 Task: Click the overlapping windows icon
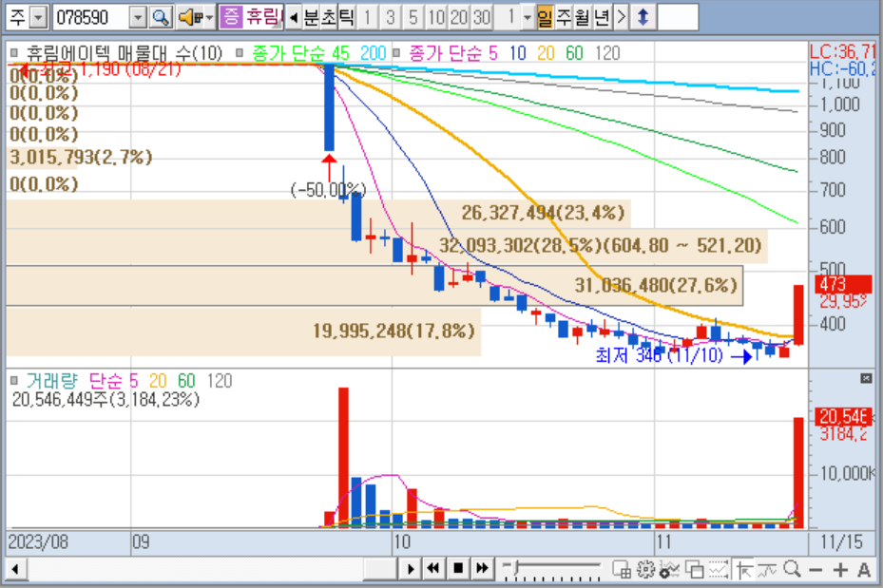point(694,569)
